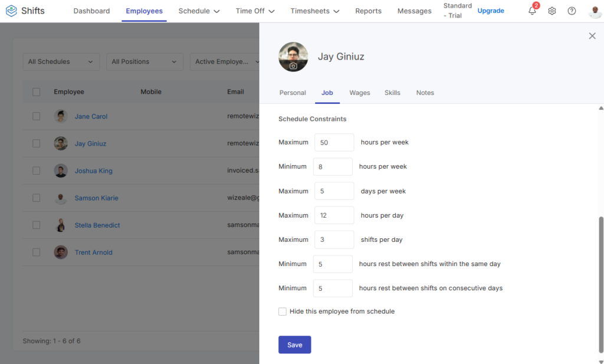Click the Maximum hours per day field
This screenshot has width=604, height=364.
click(334, 215)
